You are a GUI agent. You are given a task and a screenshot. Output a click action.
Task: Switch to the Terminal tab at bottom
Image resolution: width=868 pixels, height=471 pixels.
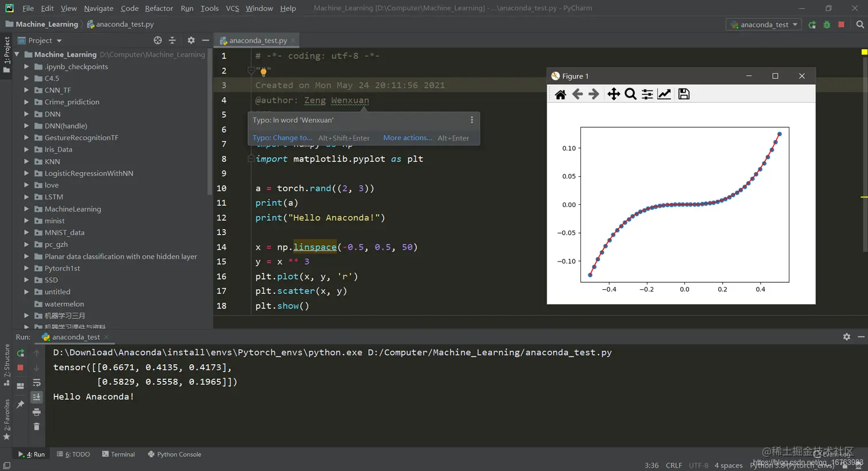tap(118, 454)
